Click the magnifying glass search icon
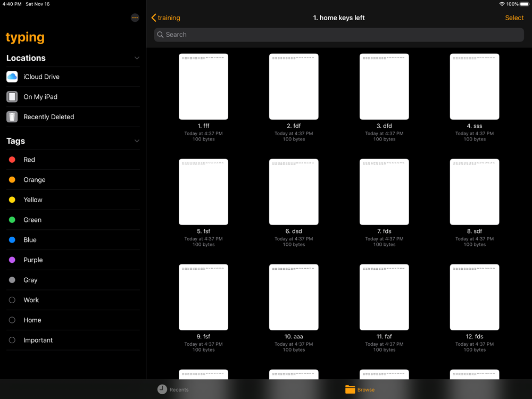This screenshot has width=532, height=399. (161, 35)
